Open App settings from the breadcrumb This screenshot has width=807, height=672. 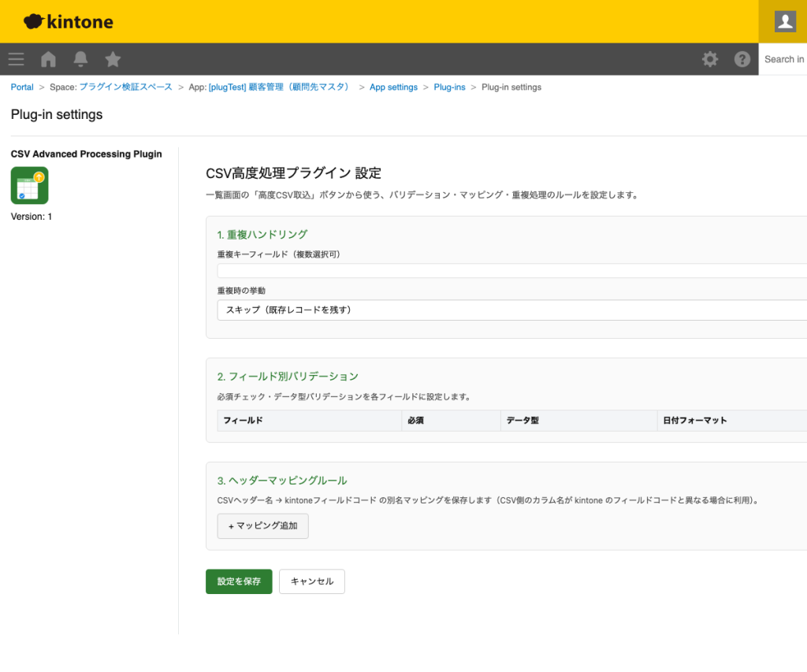393,87
